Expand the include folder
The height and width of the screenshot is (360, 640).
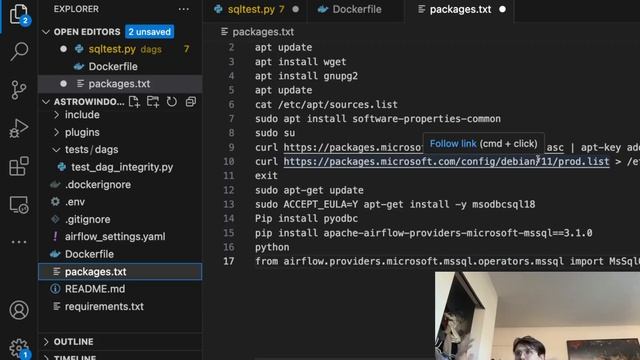(56, 115)
